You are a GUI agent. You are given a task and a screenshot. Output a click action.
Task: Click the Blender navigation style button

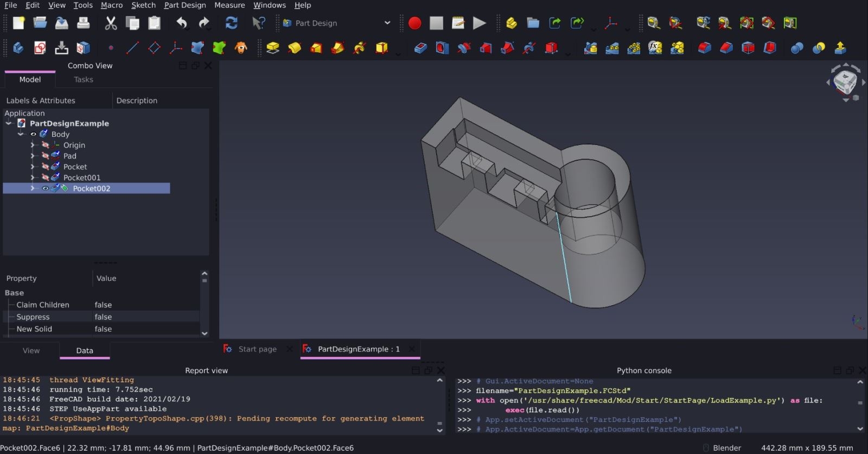click(726, 448)
